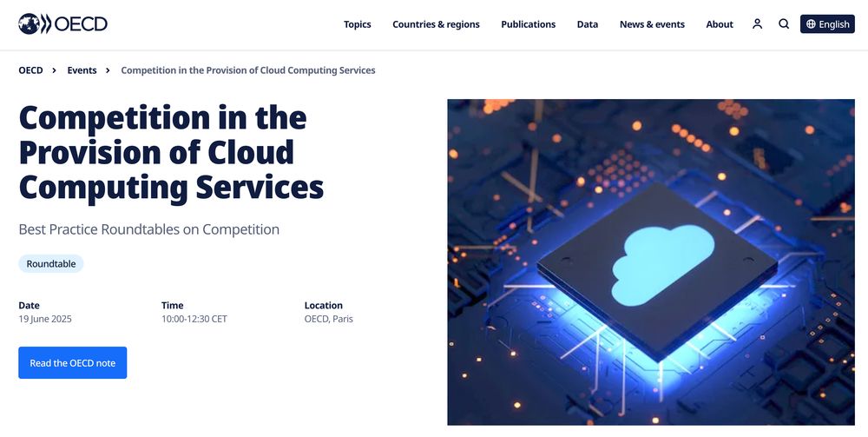868x437 pixels.
Task: Open the About menu
Action: 720,24
